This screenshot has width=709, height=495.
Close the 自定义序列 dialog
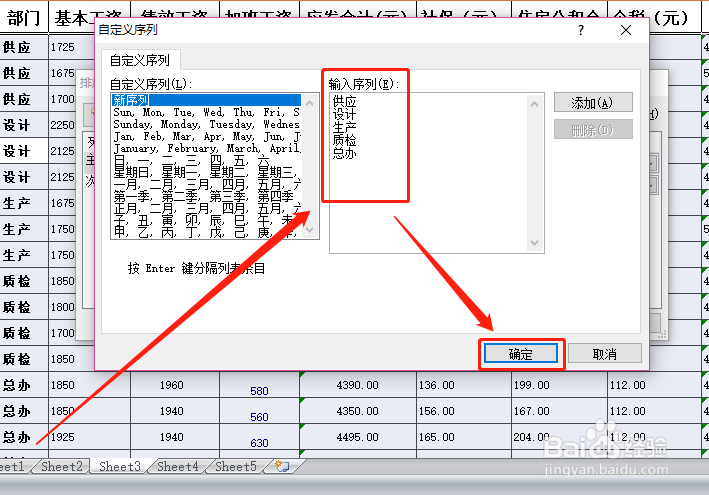tap(626, 30)
